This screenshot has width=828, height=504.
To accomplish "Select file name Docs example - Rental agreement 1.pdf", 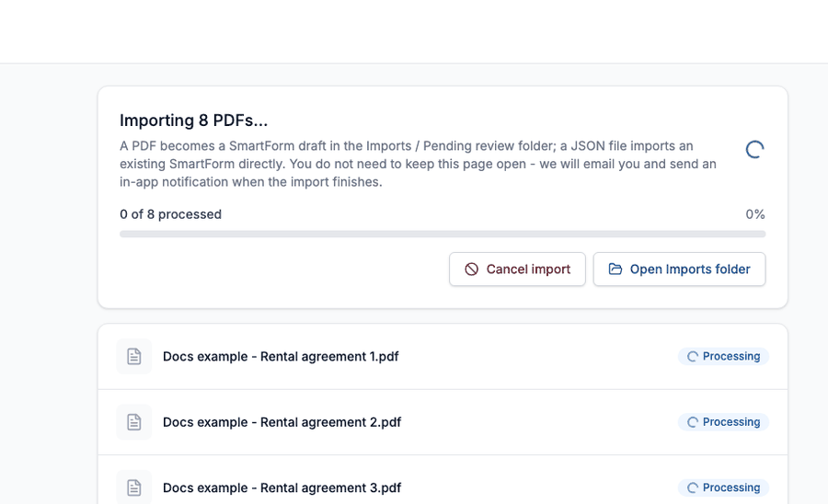I will pos(281,357).
